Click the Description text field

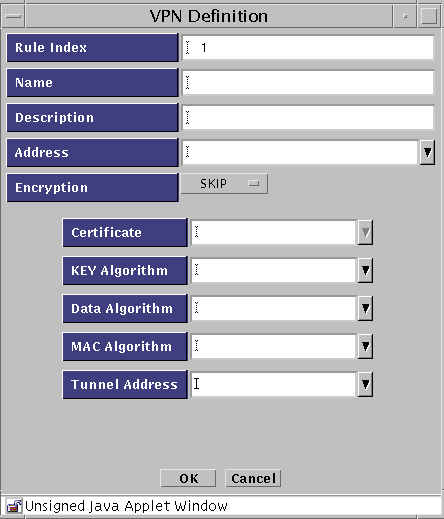pos(308,117)
